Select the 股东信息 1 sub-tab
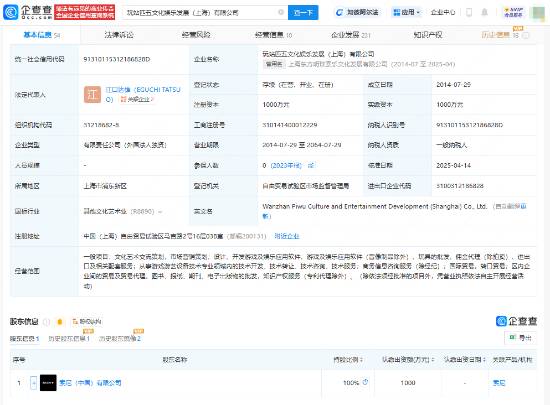This screenshot has width=550, height=405. coord(24,339)
